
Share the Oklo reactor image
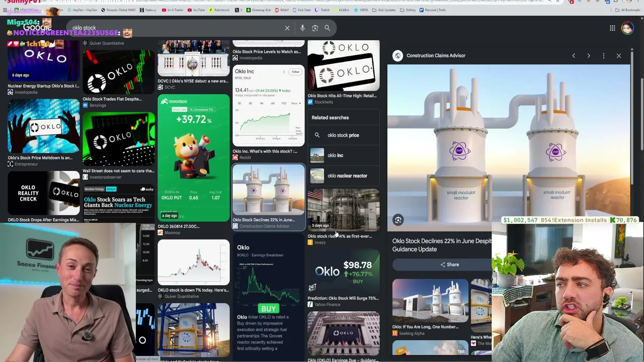[449, 264]
